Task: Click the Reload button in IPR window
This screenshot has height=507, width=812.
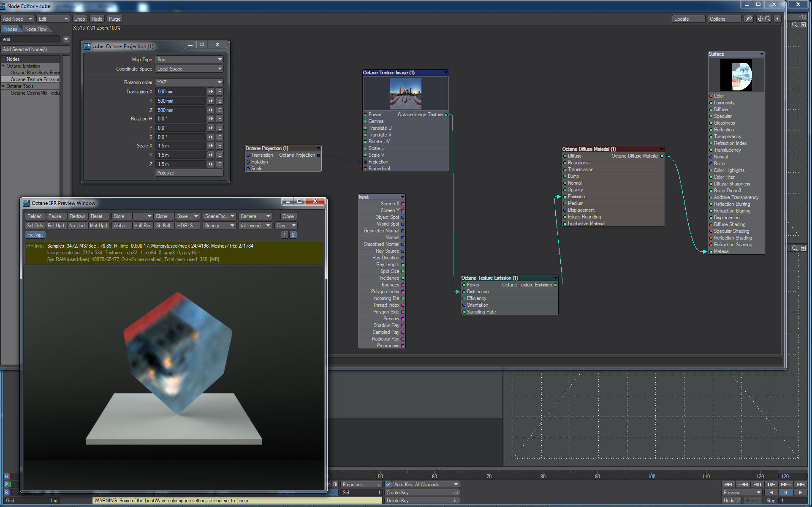Action: tap(35, 216)
